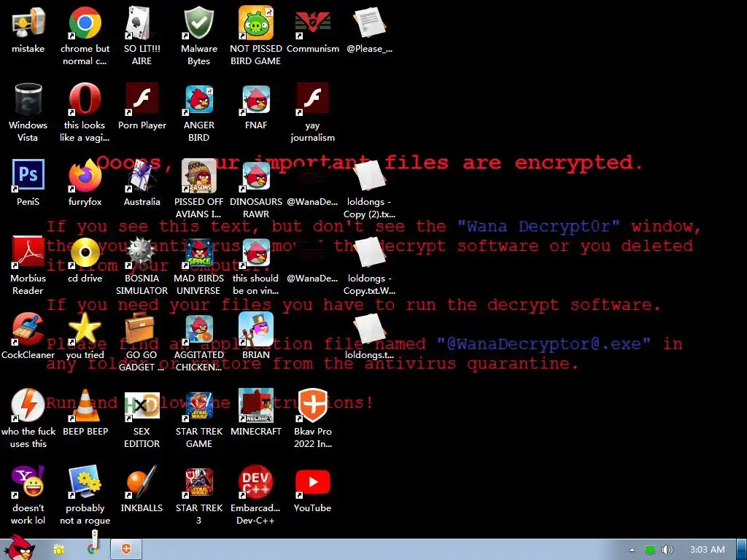The width and height of the screenshot is (747, 560).
Task: Launch 'chrome but normal c...' Chrome shortcut
Action: point(85,24)
